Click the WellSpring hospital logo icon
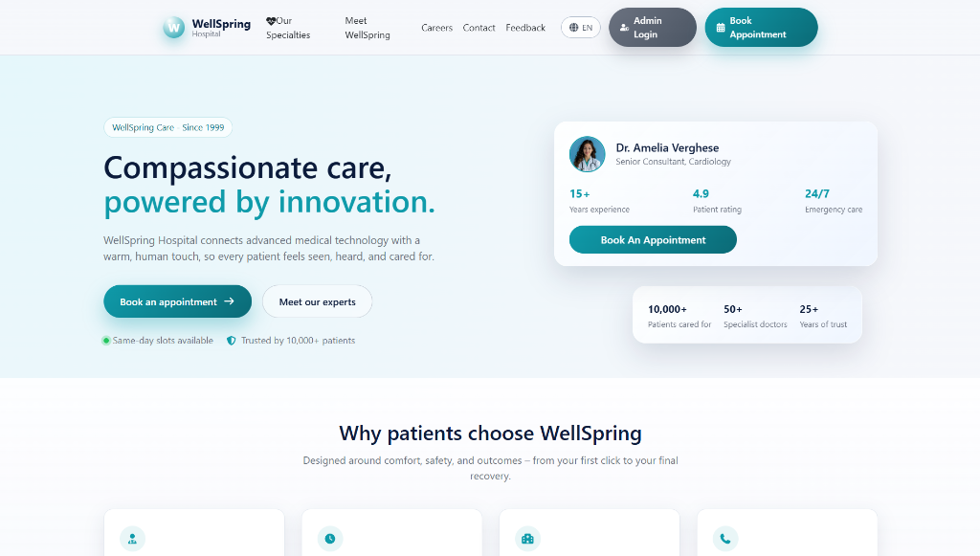The height and width of the screenshot is (556, 980). click(173, 27)
